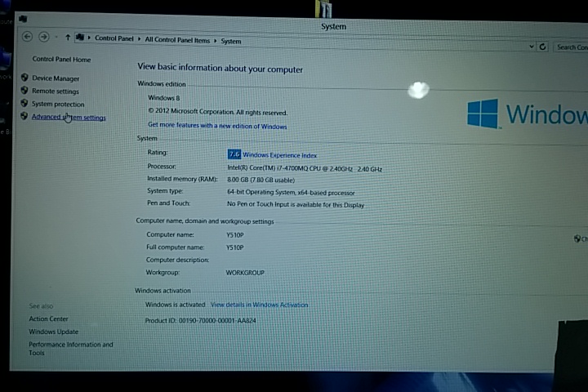Open Performance Information and Tools

tap(71, 349)
